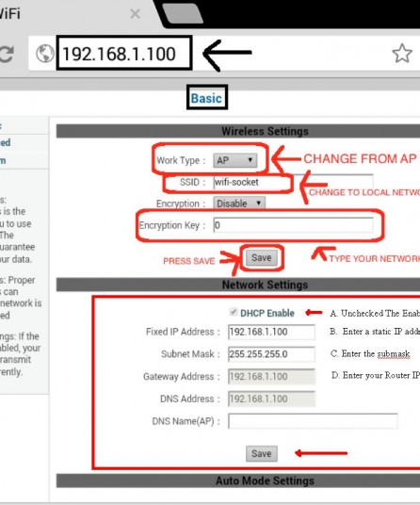The image size is (420, 505).
Task: Open the Work Type dropdown
Action: pyautogui.click(x=235, y=160)
